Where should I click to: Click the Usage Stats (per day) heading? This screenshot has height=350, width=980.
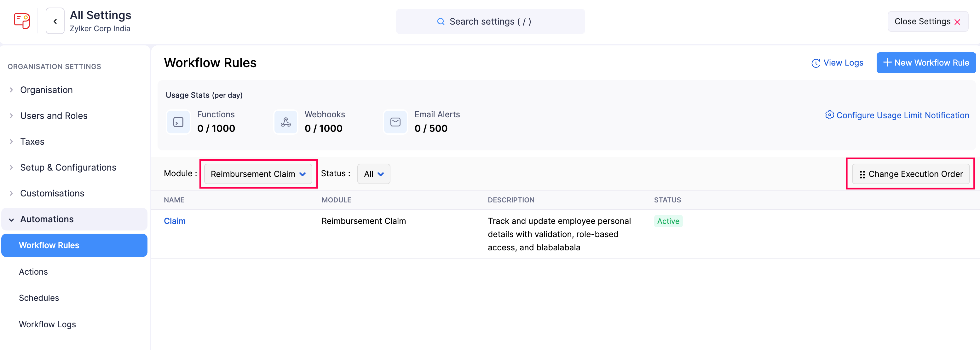click(204, 95)
